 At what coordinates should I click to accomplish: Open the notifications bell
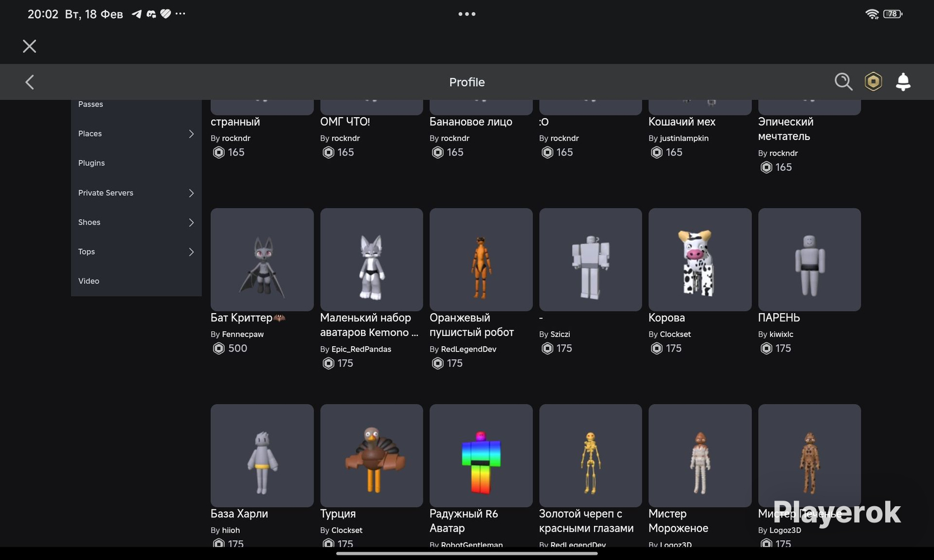tap(903, 82)
